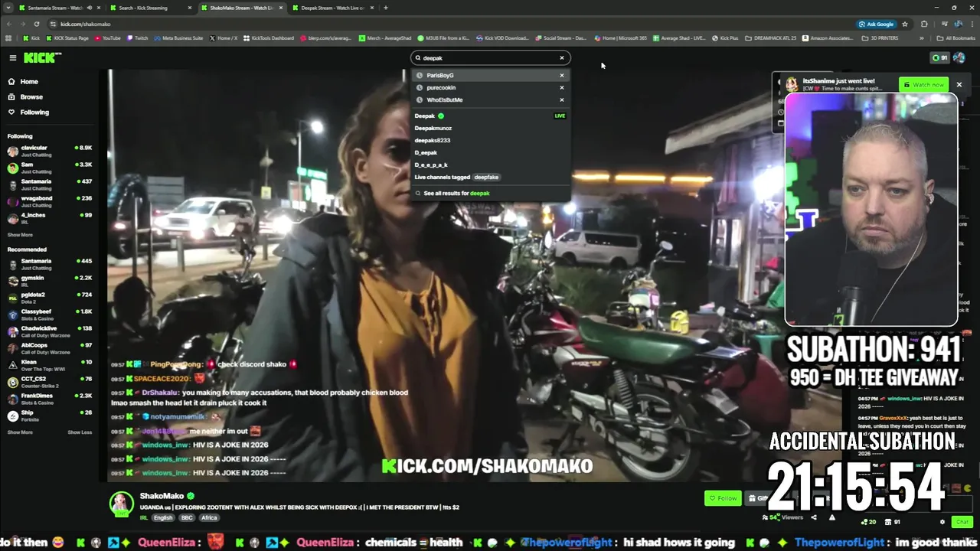Report the stream with warning icon
Viewport: 980px width, 551px height.
(831, 517)
